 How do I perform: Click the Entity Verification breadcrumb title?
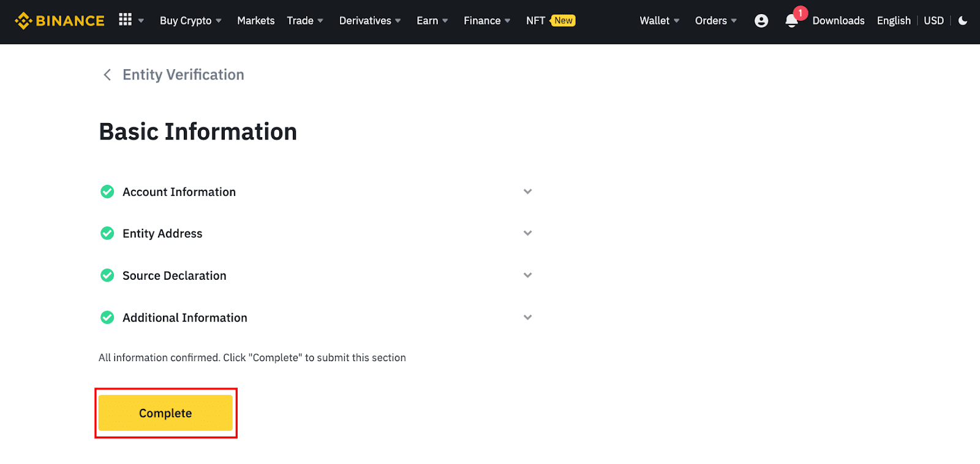pyautogui.click(x=183, y=75)
